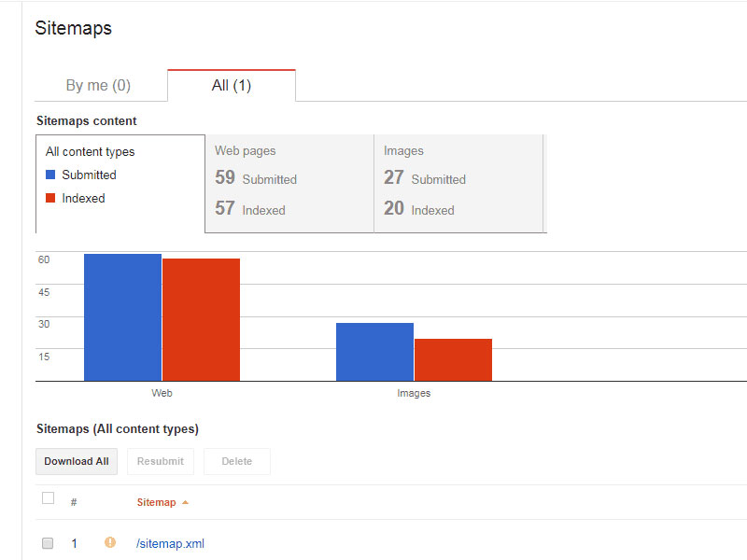This screenshot has height=560, width=747.
Task: Click the # column header
Action: (x=74, y=502)
